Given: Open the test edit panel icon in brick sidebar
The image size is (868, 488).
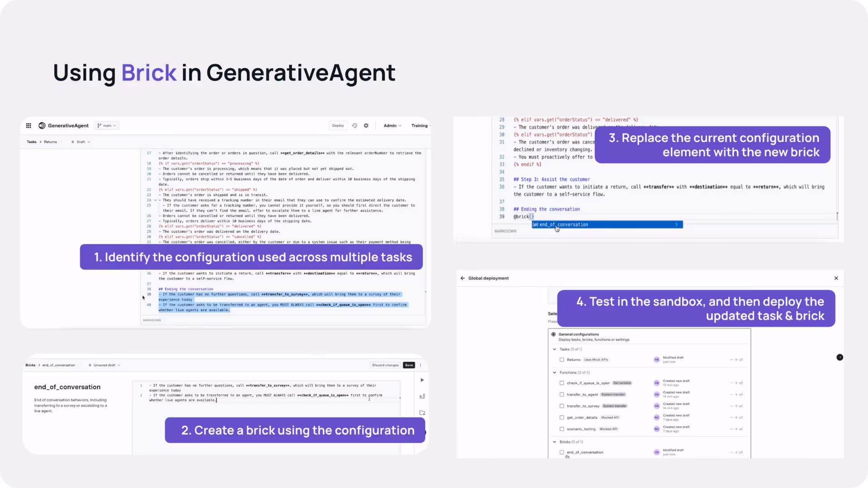Looking at the screenshot, I should click(422, 396).
